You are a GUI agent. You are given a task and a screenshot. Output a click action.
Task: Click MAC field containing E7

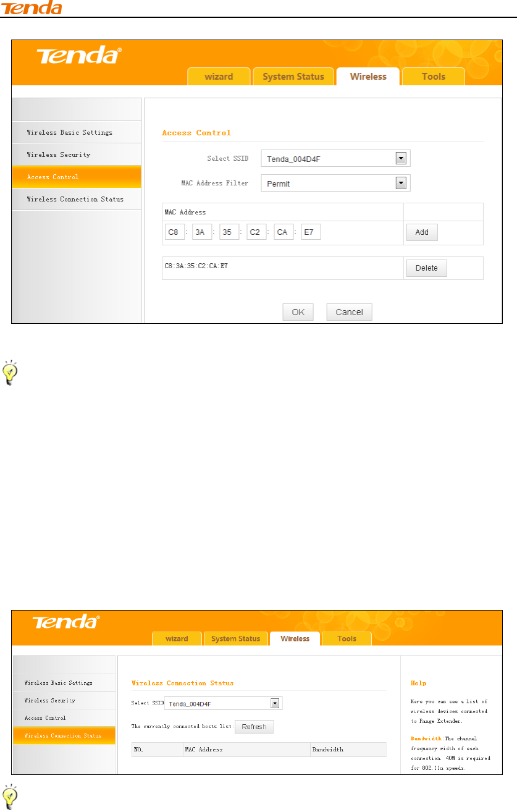(x=311, y=232)
